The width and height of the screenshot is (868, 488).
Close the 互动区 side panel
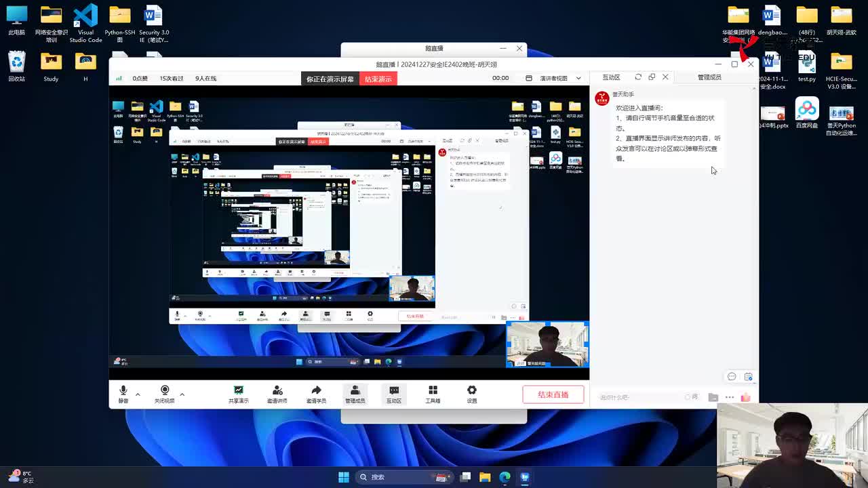point(665,77)
